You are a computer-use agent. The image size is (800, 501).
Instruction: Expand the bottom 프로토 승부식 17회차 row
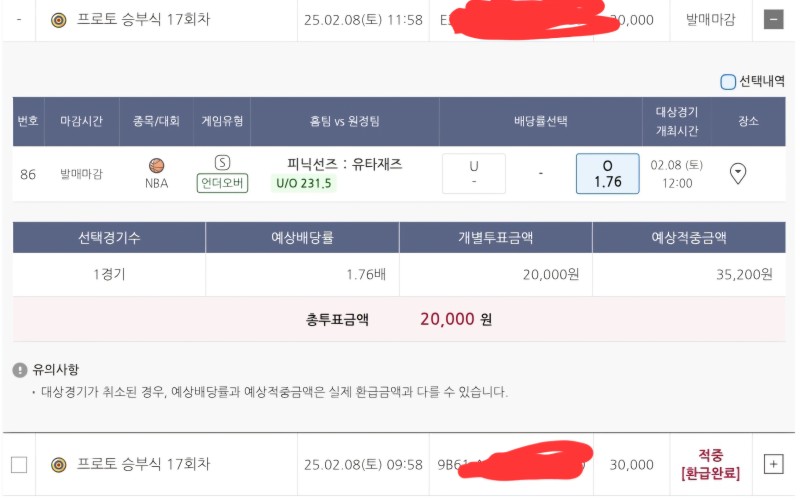tap(773, 464)
